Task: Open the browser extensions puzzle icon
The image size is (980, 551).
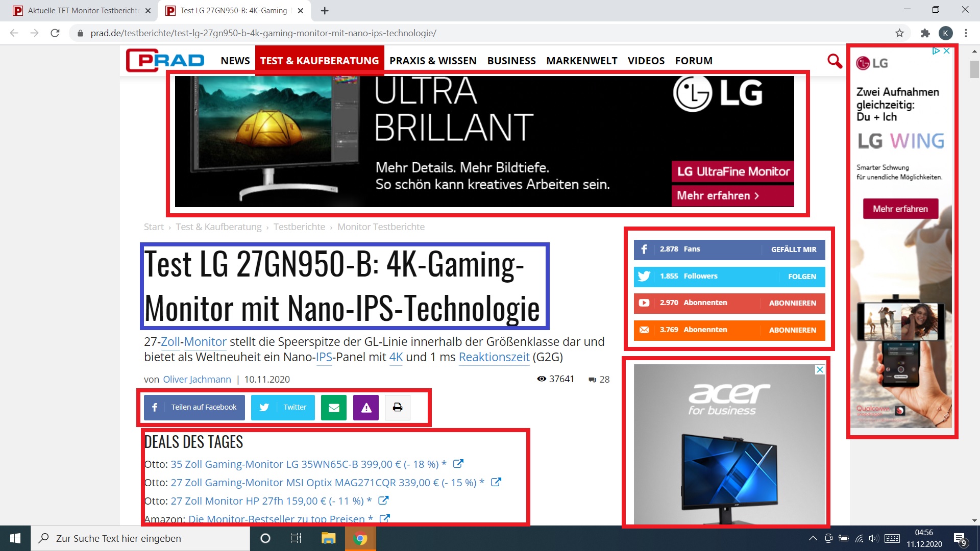Action: coord(925,33)
